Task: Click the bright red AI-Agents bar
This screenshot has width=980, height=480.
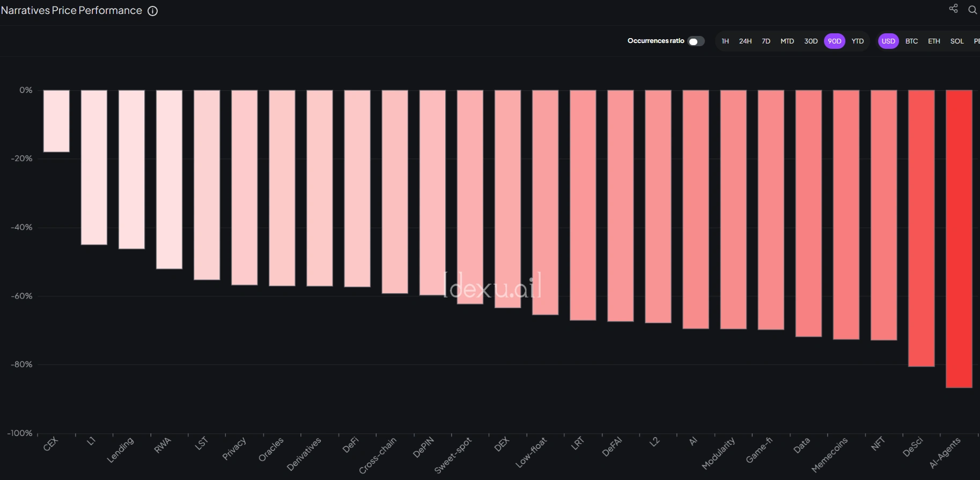Action: coord(959,239)
